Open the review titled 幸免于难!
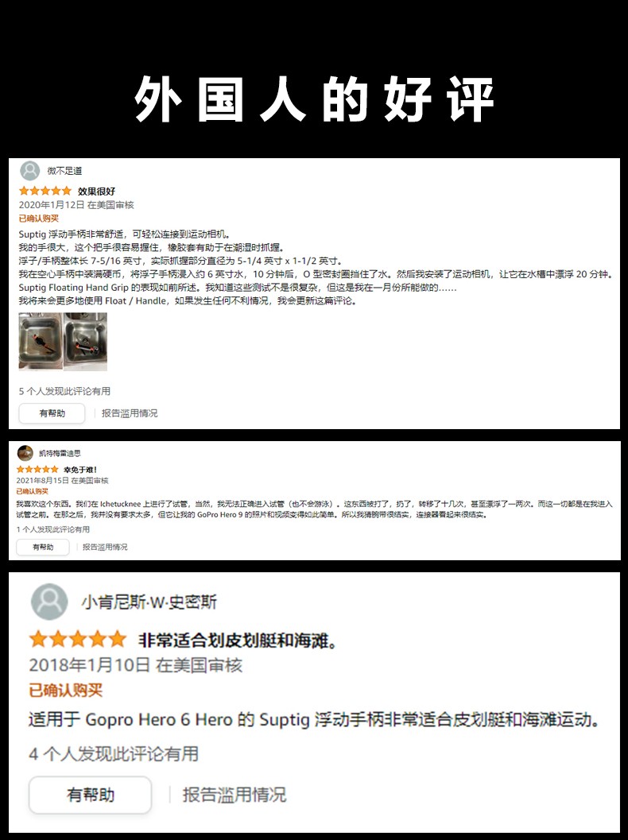Viewport: 628px width, 840px height. click(79, 470)
